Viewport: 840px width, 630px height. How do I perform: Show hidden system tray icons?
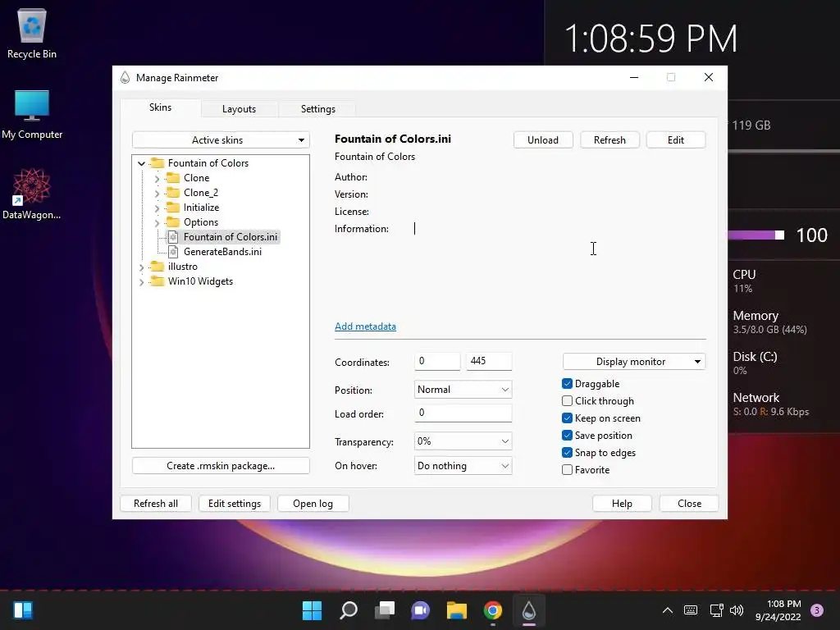tap(668, 610)
